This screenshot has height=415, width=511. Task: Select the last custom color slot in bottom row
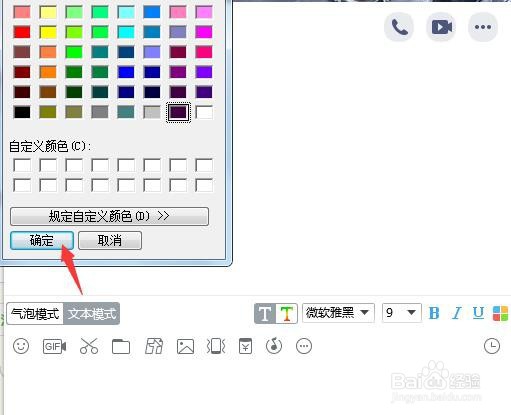coord(204,185)
